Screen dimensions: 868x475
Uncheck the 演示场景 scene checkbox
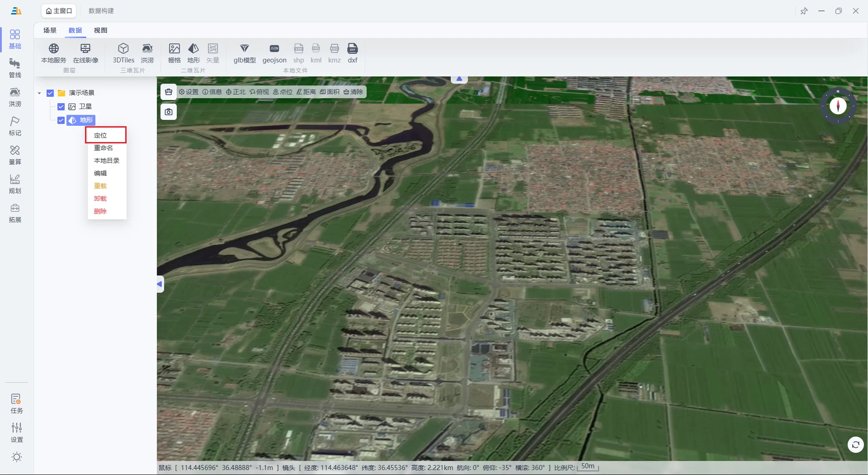pyautogui.click(x=50, y=93)
